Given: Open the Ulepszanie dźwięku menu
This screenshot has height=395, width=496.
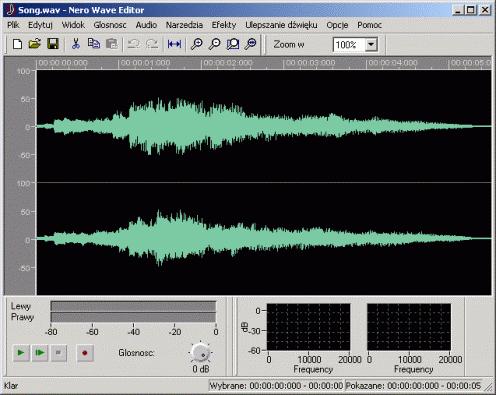Looking at the screenshot, I should (x=281, y=25).
